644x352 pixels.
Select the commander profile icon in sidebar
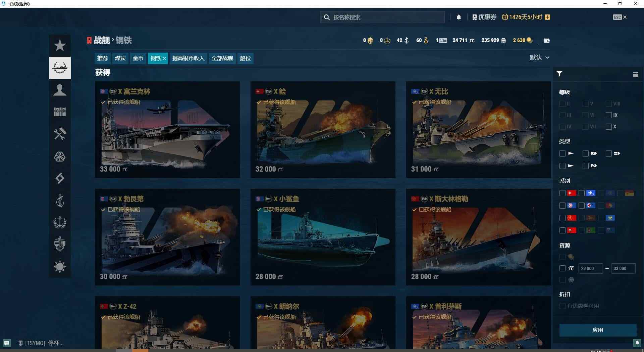pyautogui.click(x=60, y=90)
